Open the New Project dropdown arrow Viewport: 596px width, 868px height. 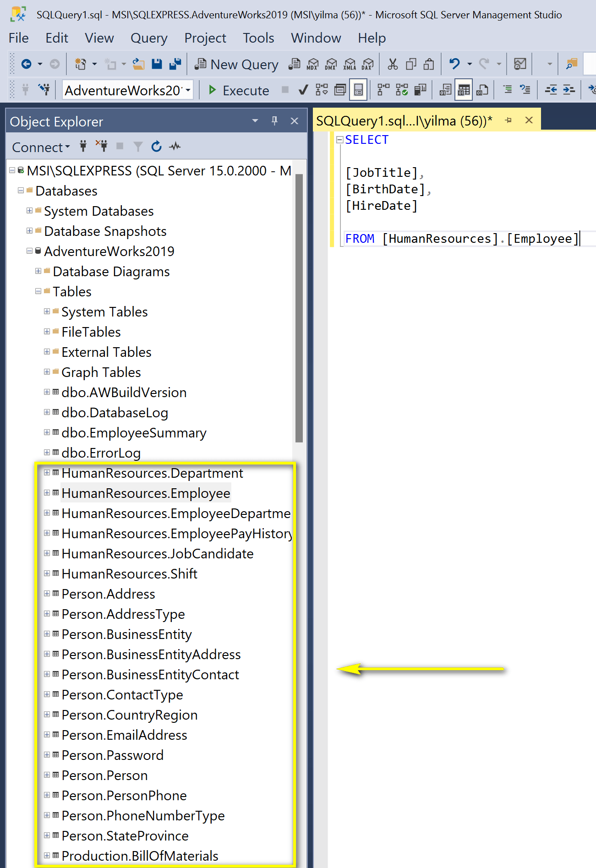tap(94, 64)
